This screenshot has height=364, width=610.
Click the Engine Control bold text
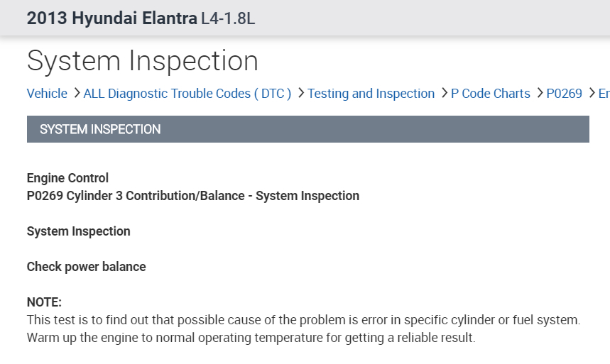click(67, 178)
